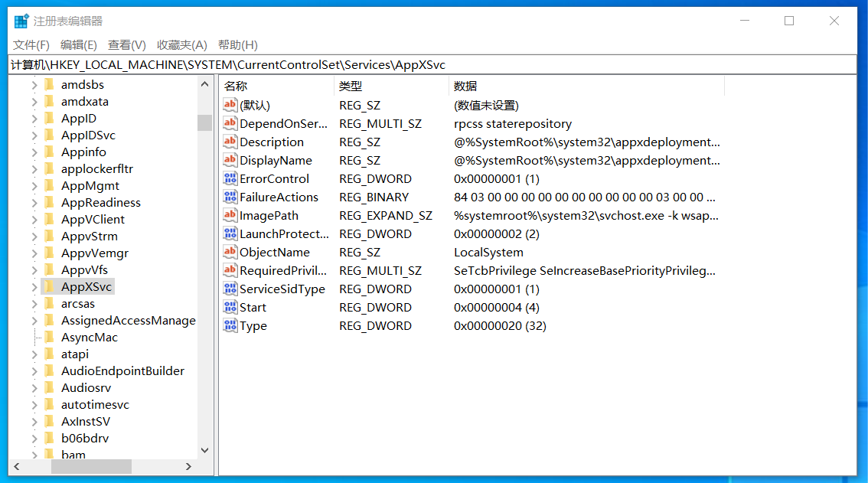Select the DependOnService value icon
868x483 pixels.
230,123
